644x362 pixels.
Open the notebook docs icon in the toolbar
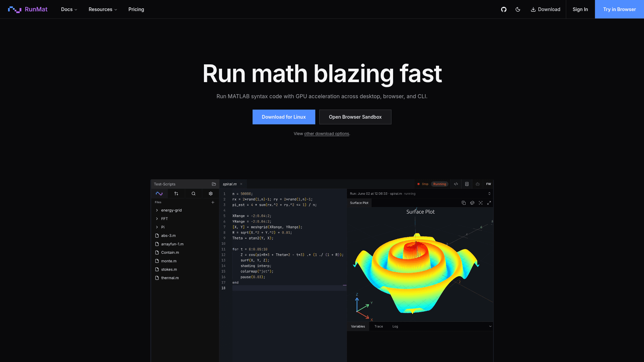(467, 184)
